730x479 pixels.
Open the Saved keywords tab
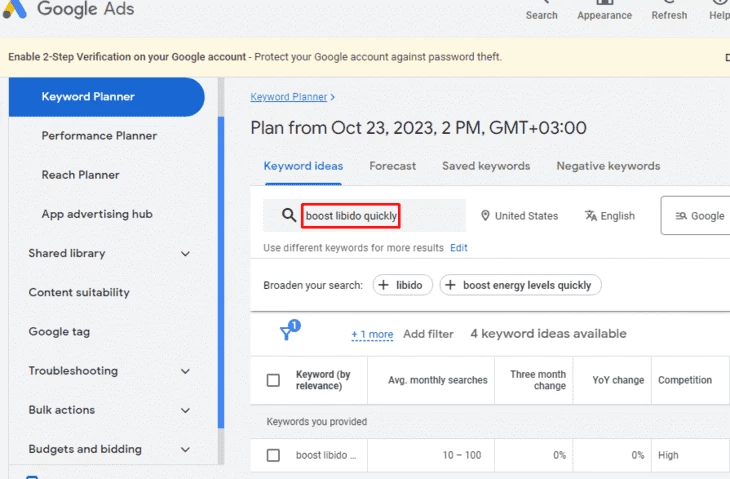click(x=486, y=166)
